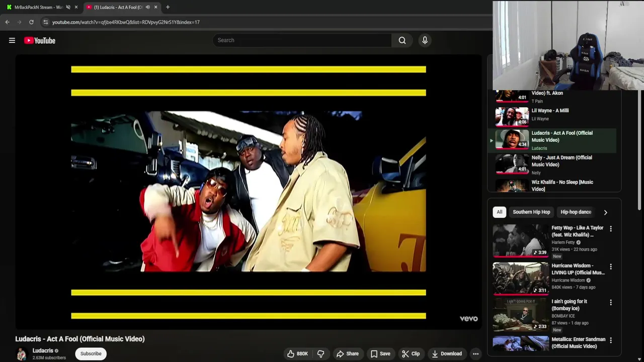Image resolution: width=644 pixels, height=362 pixels.
Task: Open the options menu for Metallica: Enter Sandman
Action: (611, 340)
